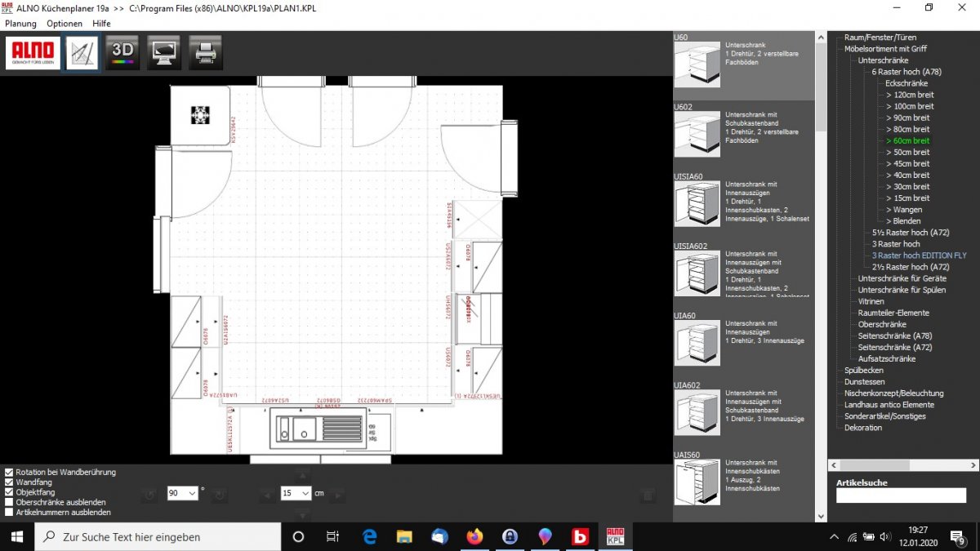Open the monitor presentation view
The image size is (980, 551).
point(164,53)
